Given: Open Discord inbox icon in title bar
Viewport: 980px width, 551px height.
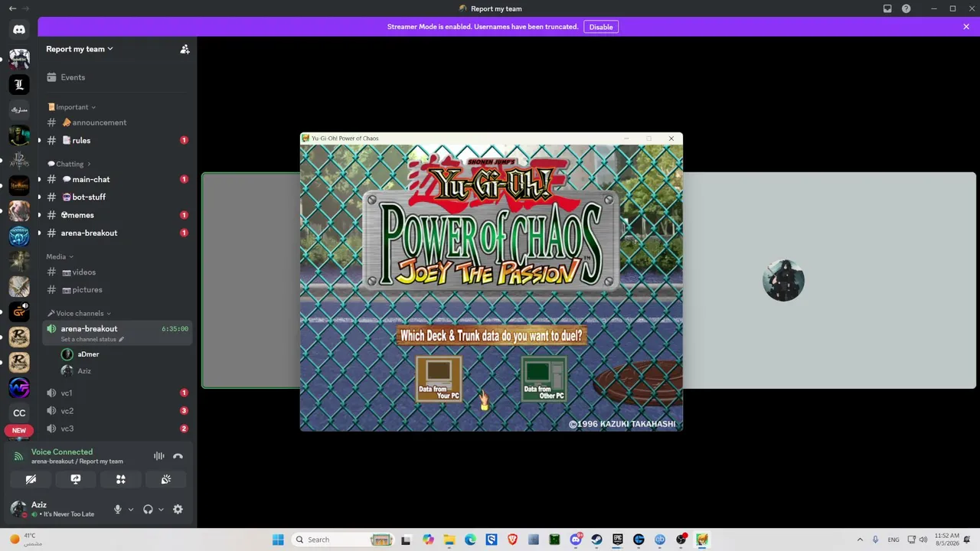Looking at the screenshot, I should pos(887,8).
